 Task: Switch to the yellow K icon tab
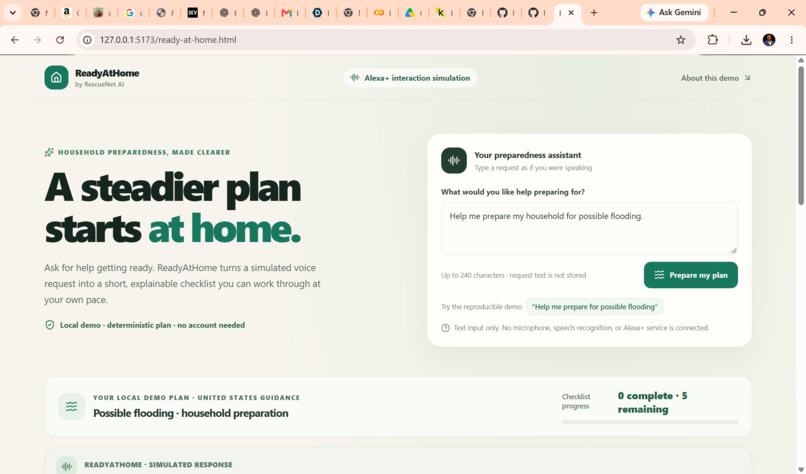click(444, 13)
